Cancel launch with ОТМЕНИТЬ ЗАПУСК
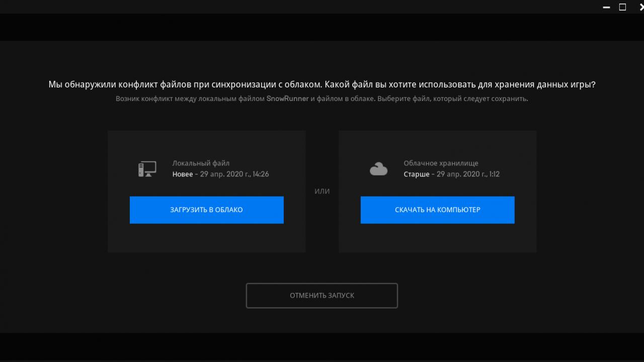The height and width of the screenshot is (362, 644). 322,296
